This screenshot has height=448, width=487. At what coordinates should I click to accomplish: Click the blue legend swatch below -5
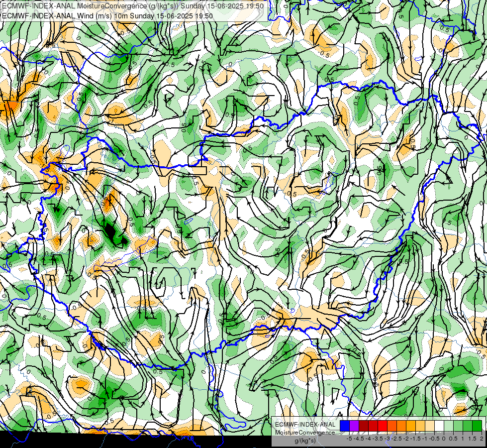point(345,426)
